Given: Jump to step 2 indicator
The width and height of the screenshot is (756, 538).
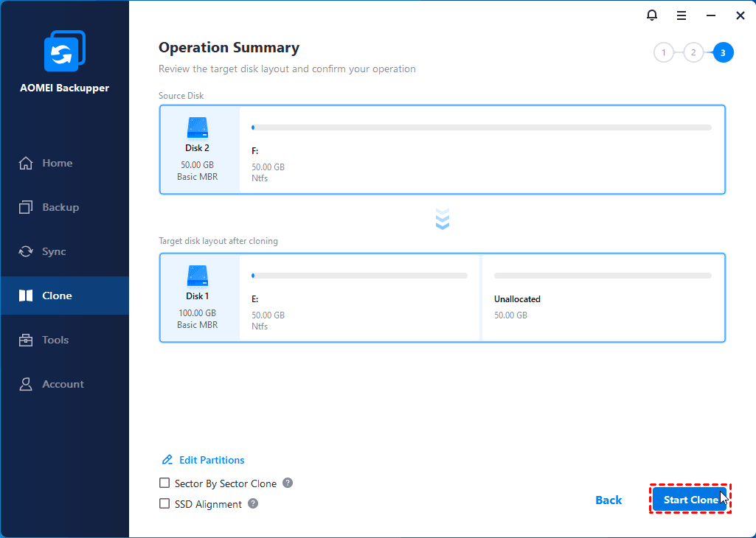Looking at the screenshot, I should pos(693,52).
